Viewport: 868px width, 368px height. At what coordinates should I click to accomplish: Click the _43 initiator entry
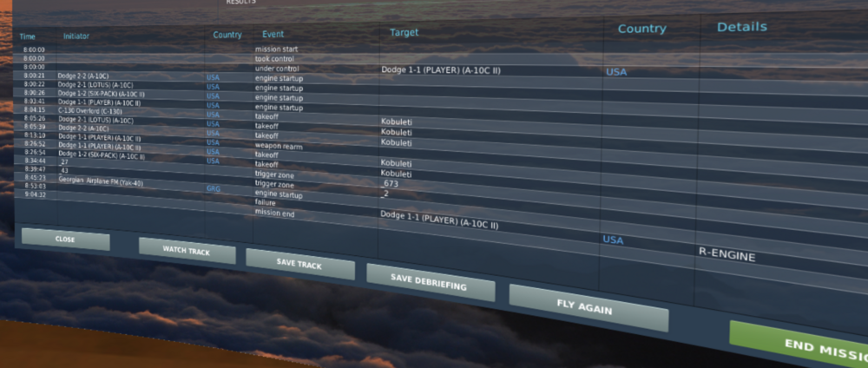(63, 171)
